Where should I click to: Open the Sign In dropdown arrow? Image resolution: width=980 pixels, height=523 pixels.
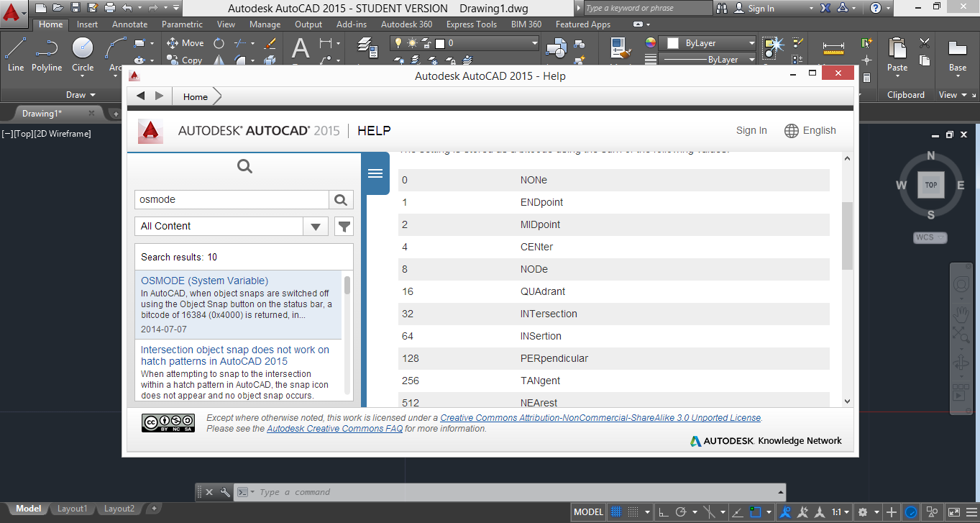(811, 8)
